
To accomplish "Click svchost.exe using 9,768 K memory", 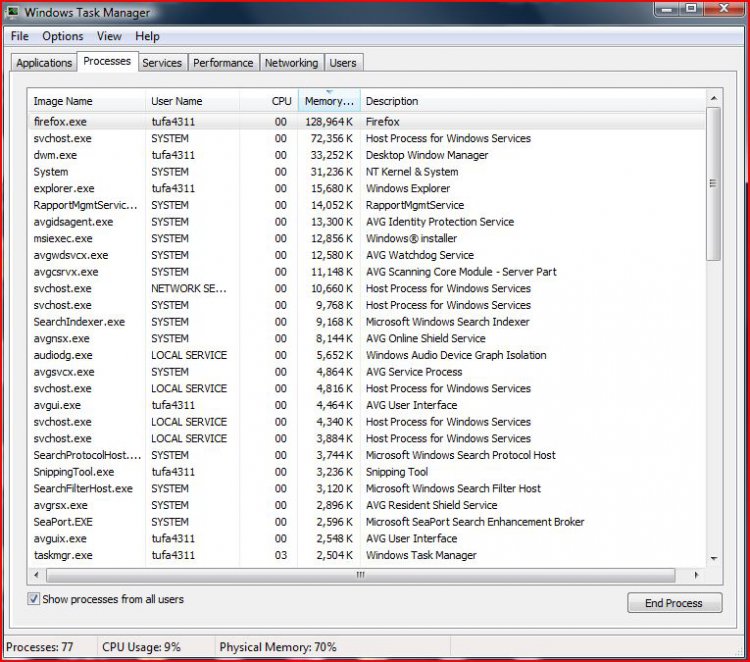I will (x=366, y=305).
